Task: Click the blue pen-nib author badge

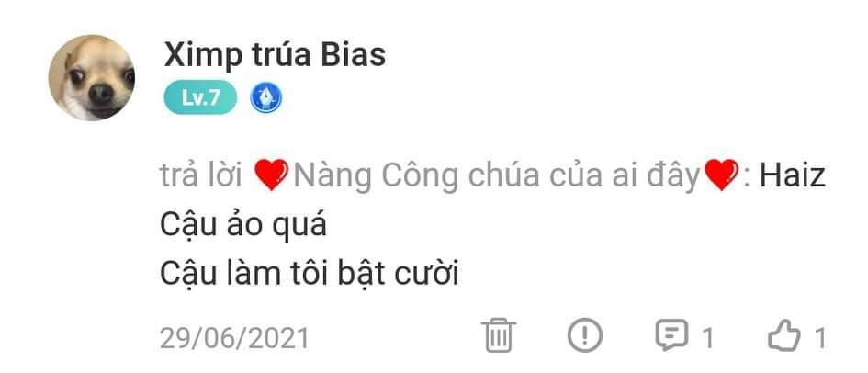Action: (266, 98)
